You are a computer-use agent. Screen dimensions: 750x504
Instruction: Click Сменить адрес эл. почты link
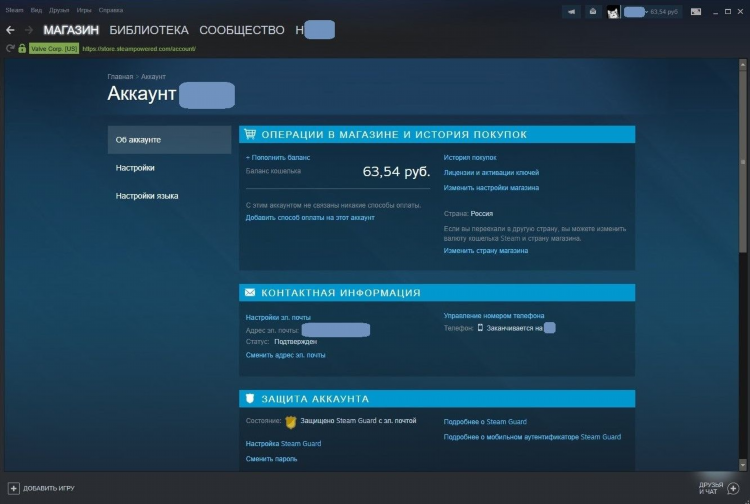coord(286,355)
